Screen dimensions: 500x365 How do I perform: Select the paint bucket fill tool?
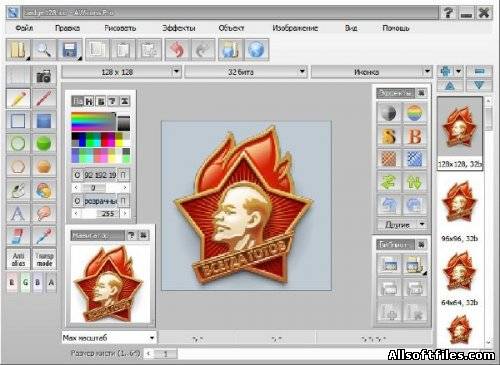click(18, 190)
